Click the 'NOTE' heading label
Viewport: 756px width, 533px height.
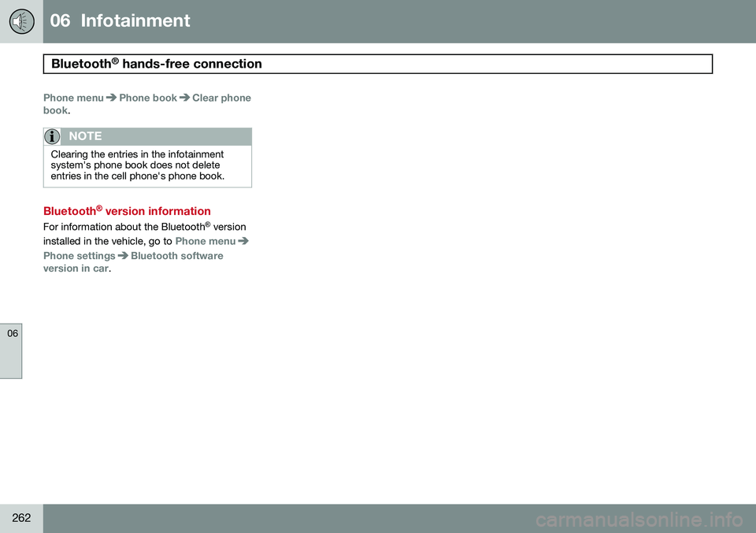pos(85,136)
